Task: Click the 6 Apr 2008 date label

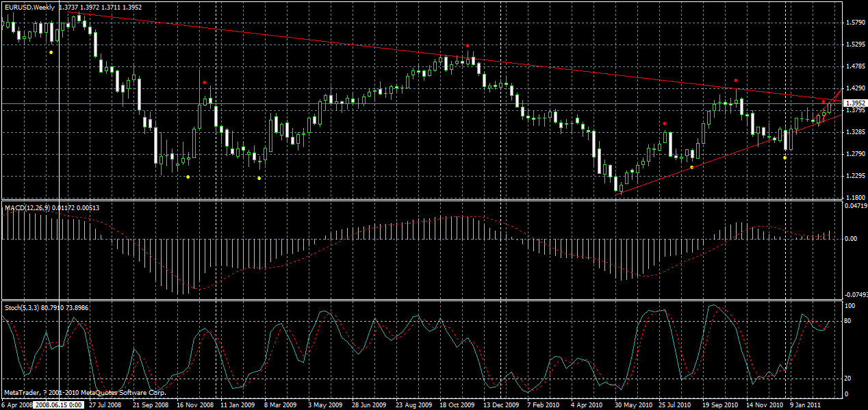Action: [x=16, y=404]
